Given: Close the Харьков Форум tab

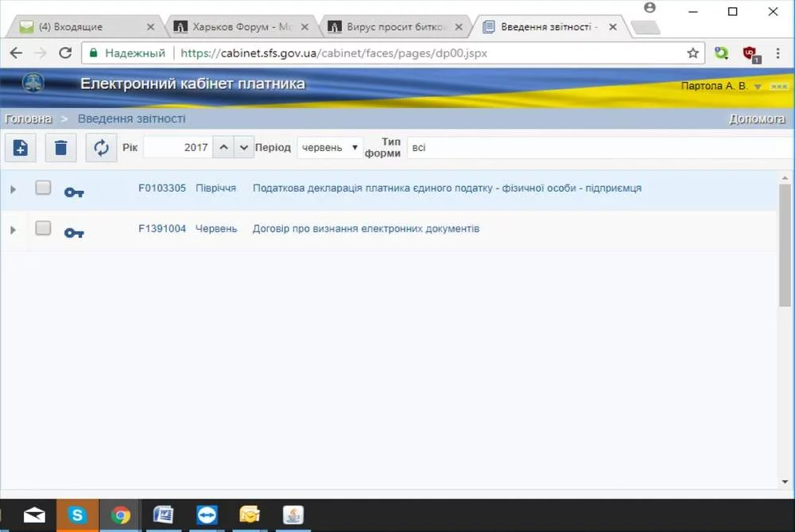Looking at the screenshot, I should tap(304, 27).
